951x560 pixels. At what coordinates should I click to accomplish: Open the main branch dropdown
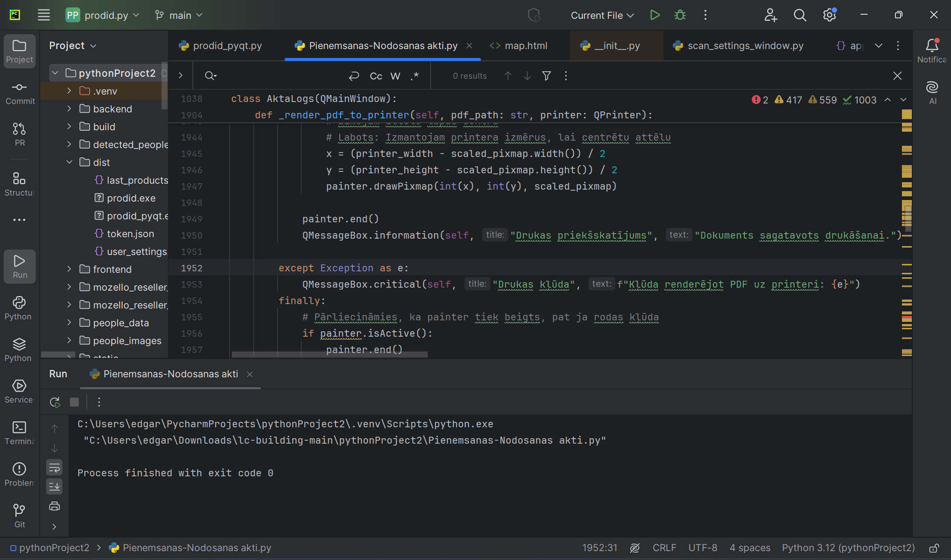(x=179, y=15)
